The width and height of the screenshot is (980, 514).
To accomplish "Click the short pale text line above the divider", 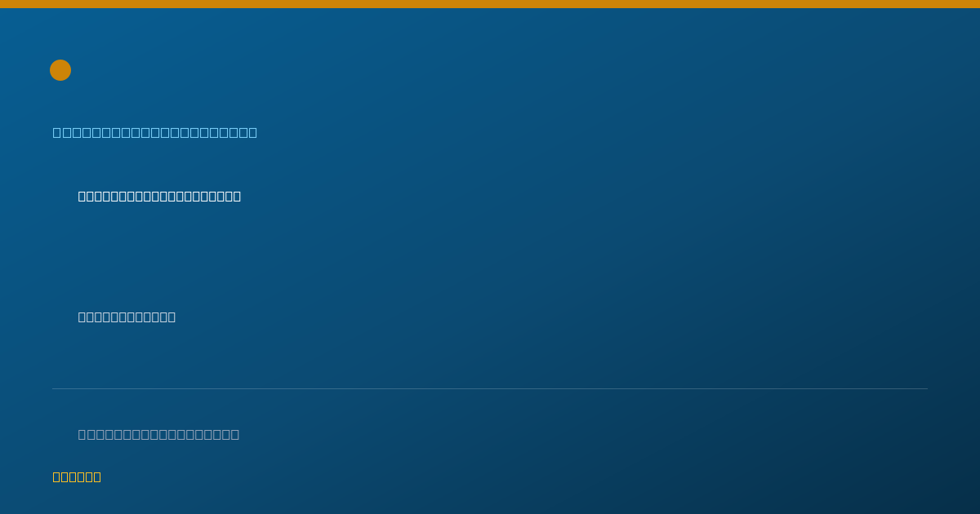I will (127, 317).
